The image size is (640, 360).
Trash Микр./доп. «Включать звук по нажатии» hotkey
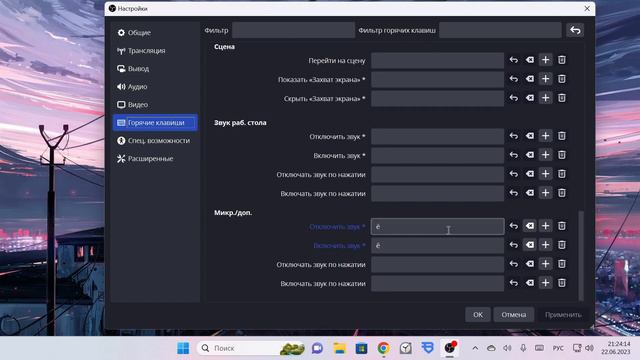tap(562, 283)
